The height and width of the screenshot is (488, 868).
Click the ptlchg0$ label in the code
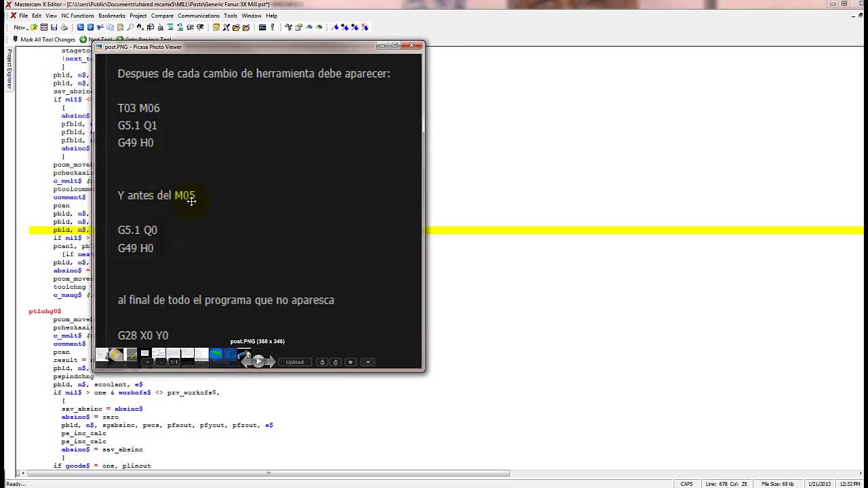pos(45,311)
